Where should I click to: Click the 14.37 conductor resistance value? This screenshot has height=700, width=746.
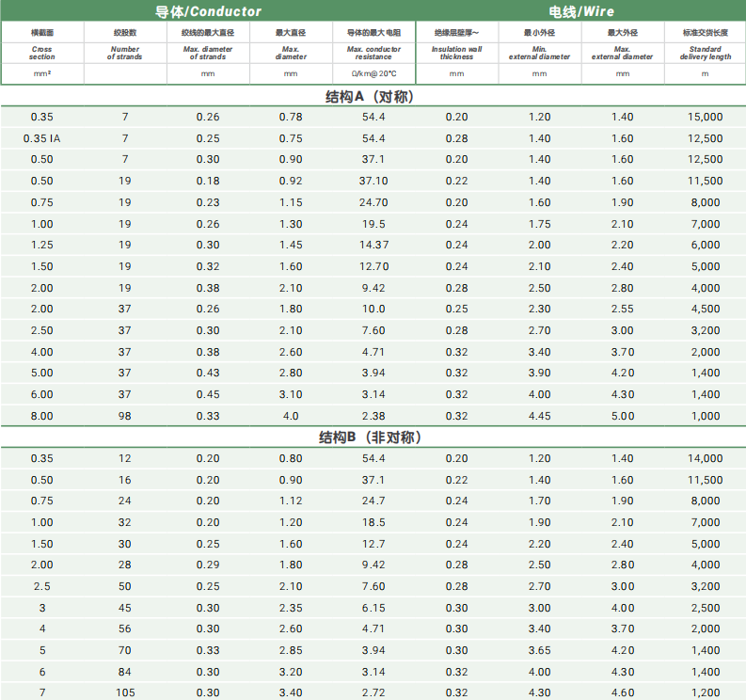373,245
